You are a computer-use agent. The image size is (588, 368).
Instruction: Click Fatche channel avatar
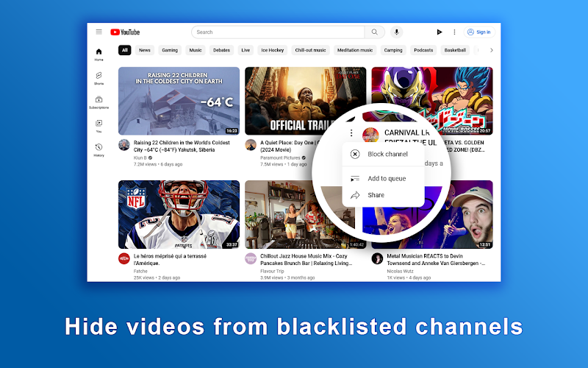point(124,258)
